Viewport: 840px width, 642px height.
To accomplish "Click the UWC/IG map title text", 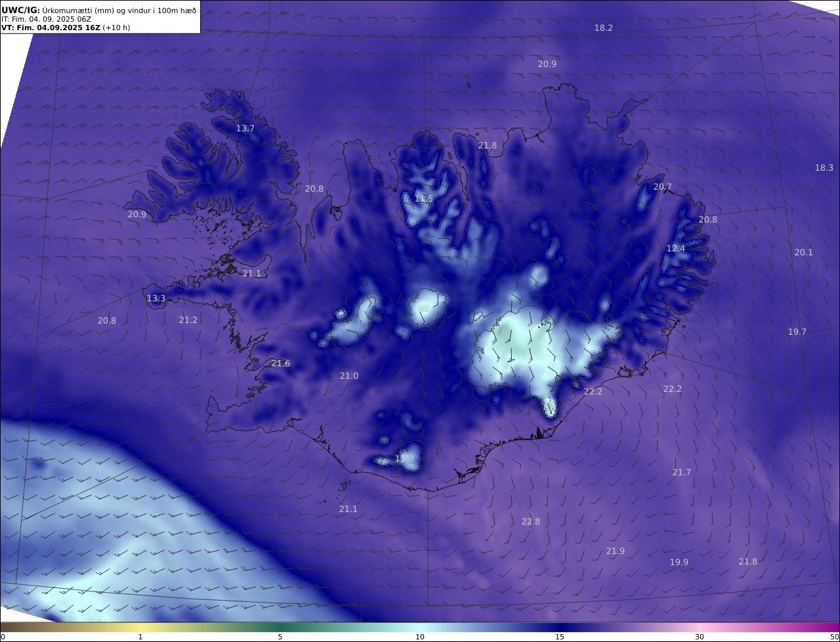I will 98,9.
